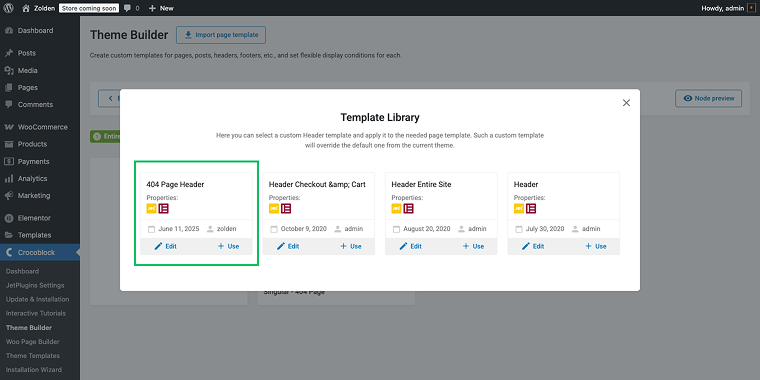Edit the 404 Page Header template
760x380 pixels.
[x=166, y=246]
